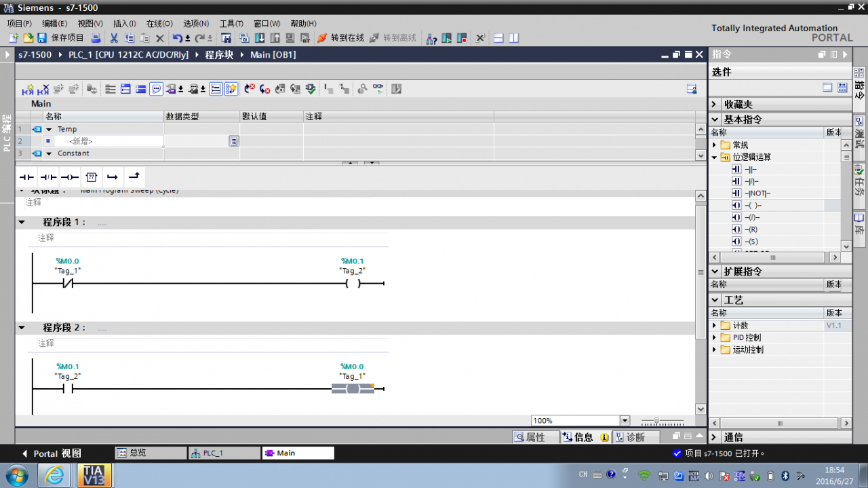Viewport: 868px width, 488px height.
Task: Collapse the Constant section in interface table
Action: 50,153
